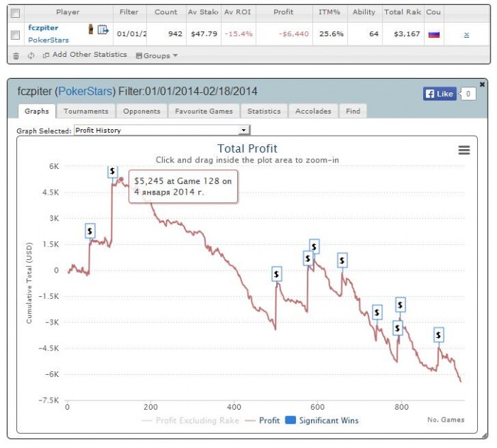Switch to the Graphs tab
Viewport: 497px width, 448px height.
tap(37, 111)
